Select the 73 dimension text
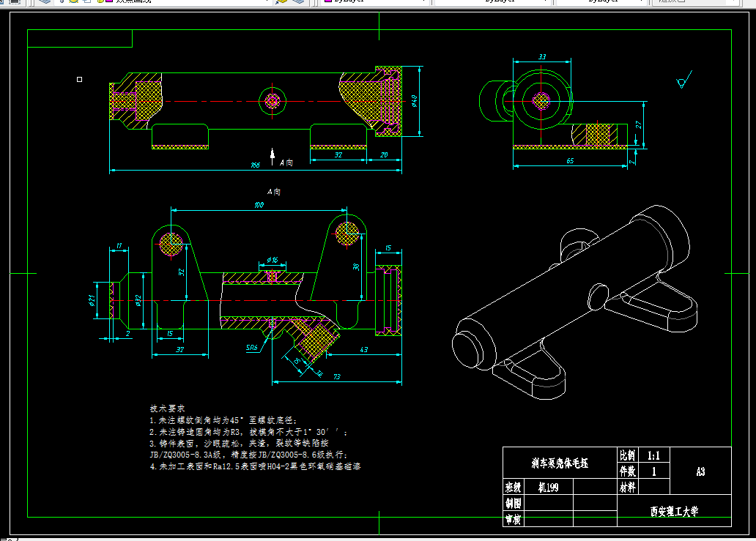 point(336,377)
